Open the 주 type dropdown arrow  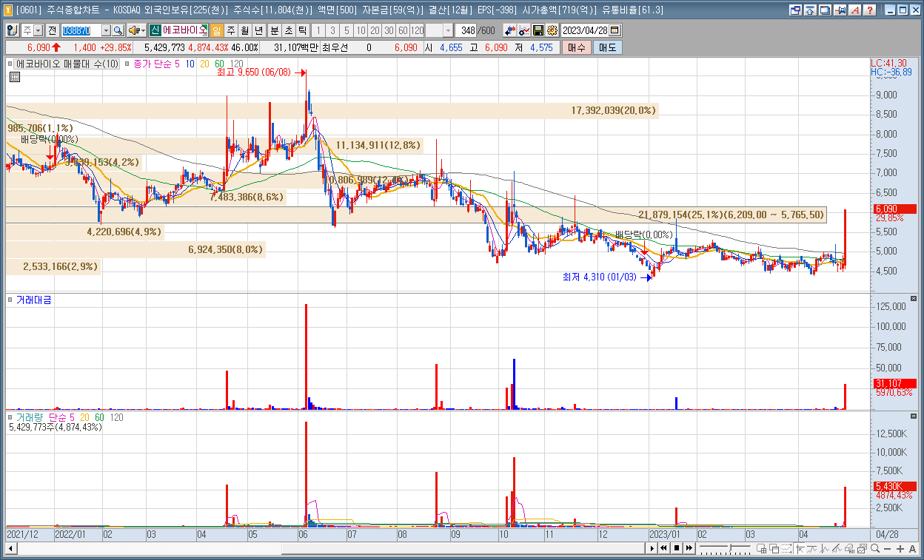(38, 30)
